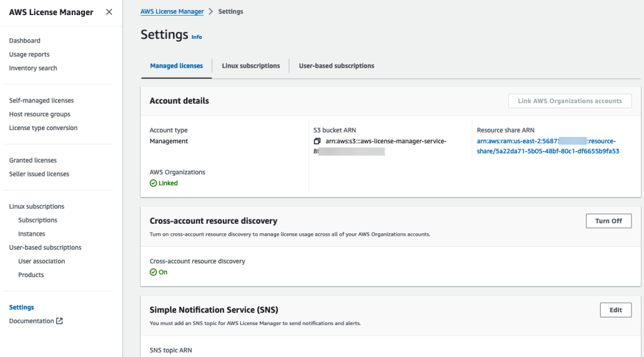Click AWS License Manager breadcrumb link

coord(172,11)
